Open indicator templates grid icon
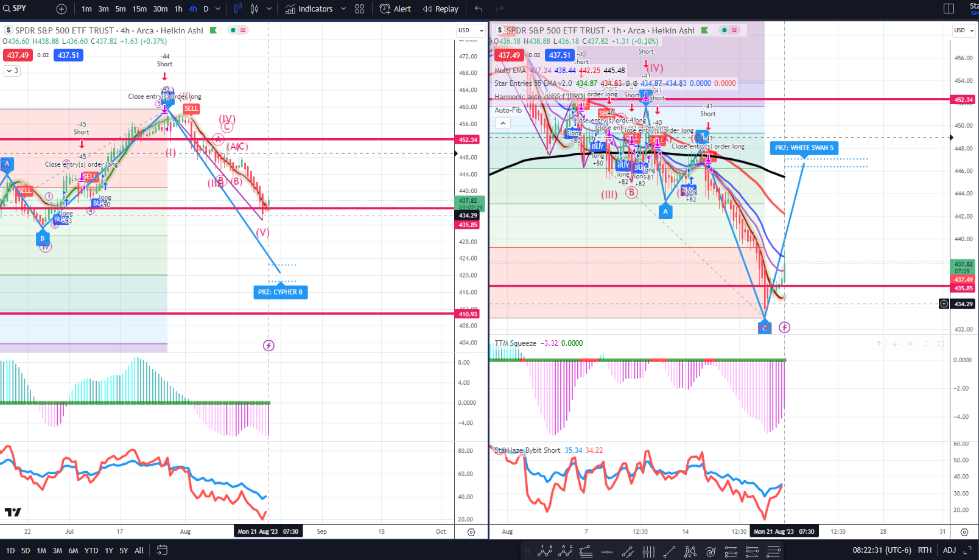Image resolution: width=979 pixels, height=560 pixels. click(360, 9)
